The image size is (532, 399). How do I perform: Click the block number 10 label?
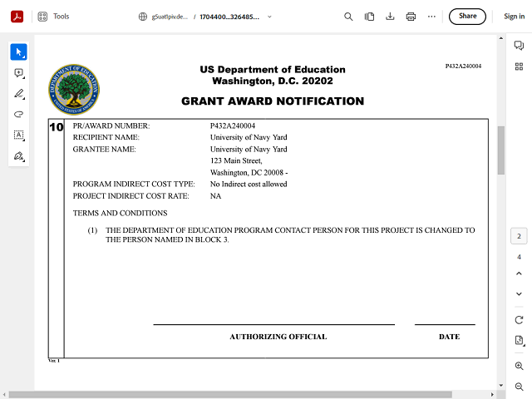pos(57,127)
